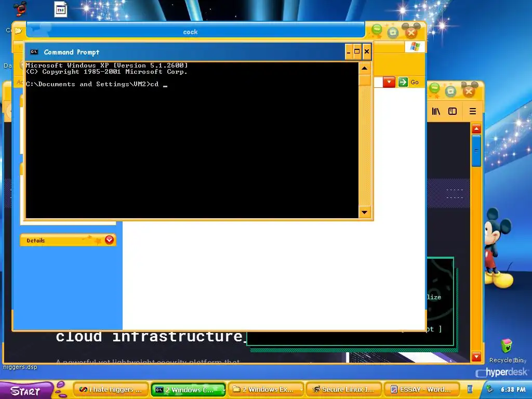Viewport: 532px width, 399px height.
Task: Click the Windows flag logo in Explorer
Action: (x=415, y=46)
